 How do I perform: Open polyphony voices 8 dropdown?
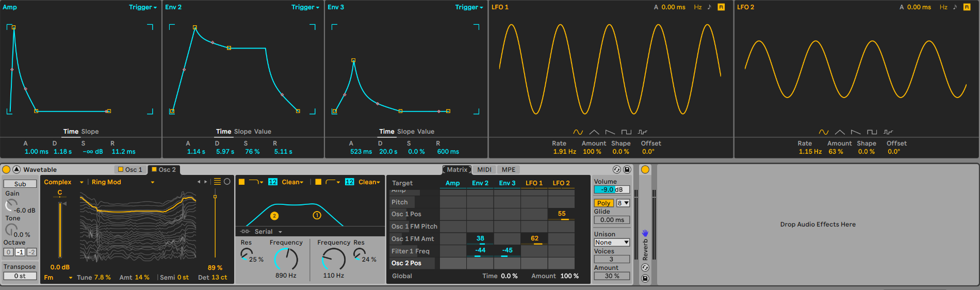pyautogui.click(x=623, y=203)
